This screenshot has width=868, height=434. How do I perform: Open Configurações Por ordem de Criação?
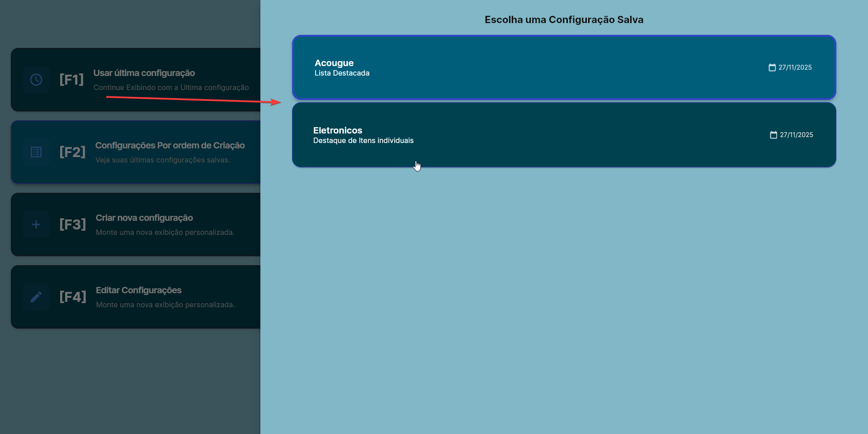coord(170,146)
